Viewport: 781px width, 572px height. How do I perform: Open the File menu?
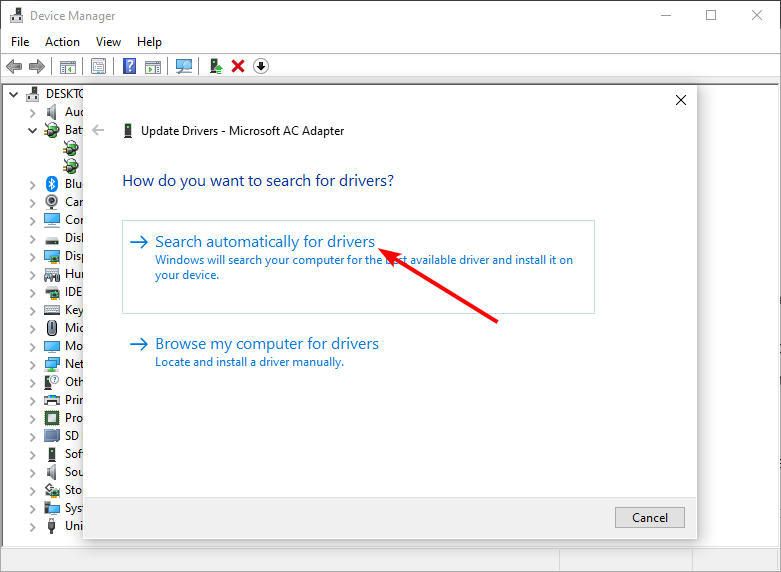pyautogui.click(x=20, y=42)
